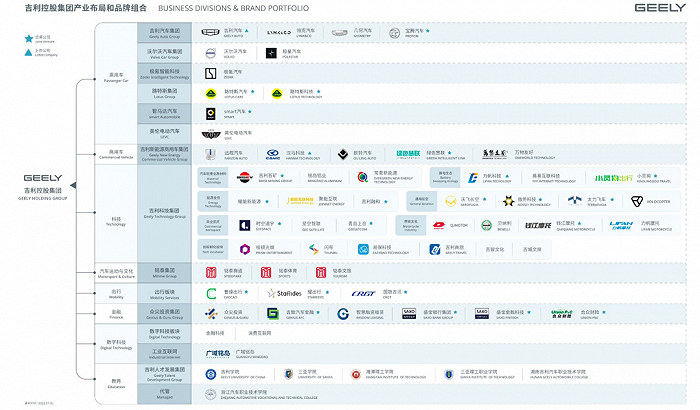Click the 'Volvo Car Group' division label

click(x=164, y=54)
